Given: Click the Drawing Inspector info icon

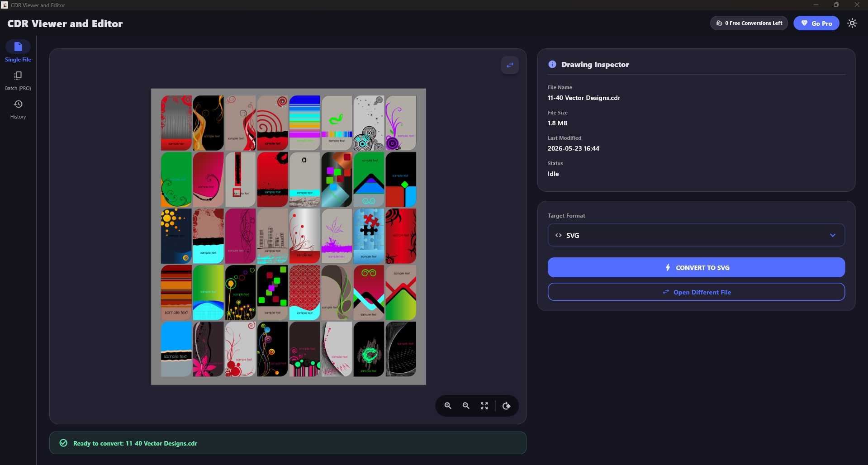Looking at the screenshot, I should pos(552,64).
